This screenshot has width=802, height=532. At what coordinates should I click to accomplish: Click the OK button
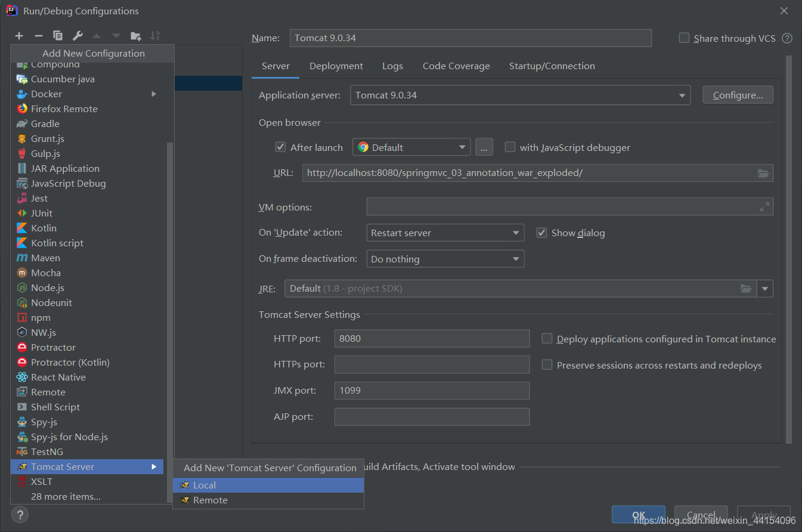tap(639, 515)
